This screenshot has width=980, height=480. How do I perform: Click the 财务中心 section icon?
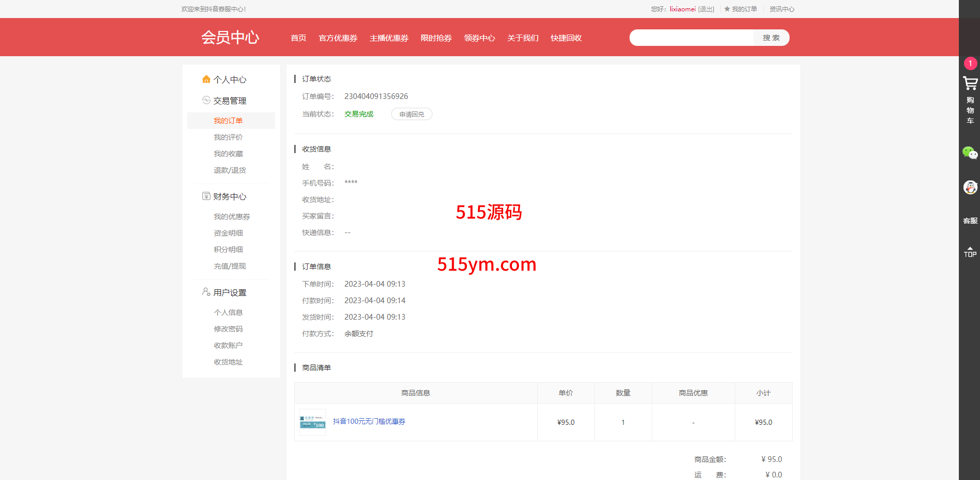click(206, 196)
